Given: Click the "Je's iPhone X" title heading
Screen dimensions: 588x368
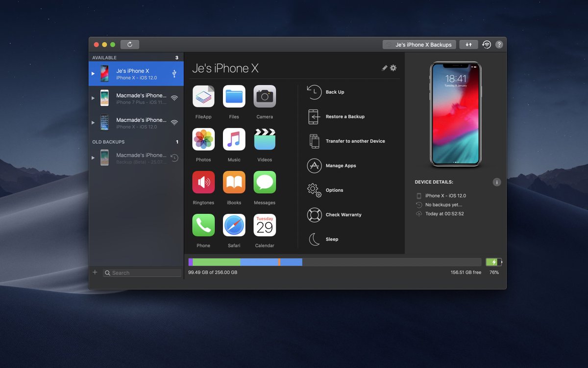Looking at the screenshot, I should pos(225,69).
